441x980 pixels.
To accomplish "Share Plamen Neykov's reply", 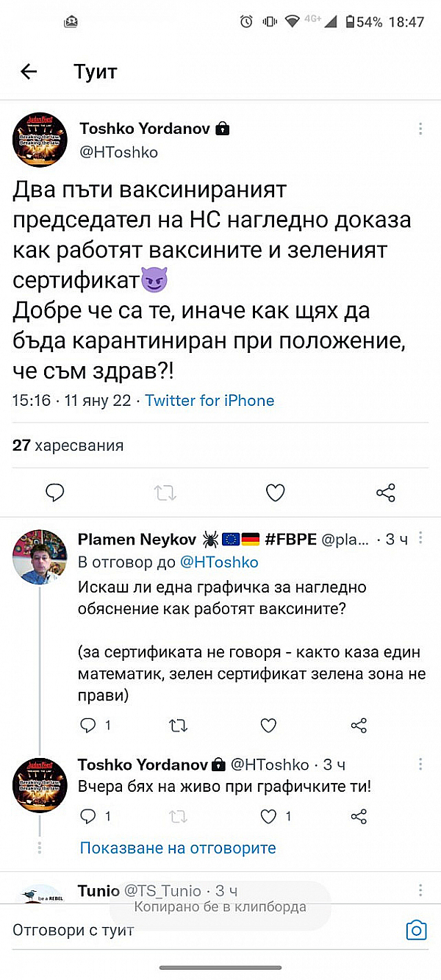I will (x=359, y=726).
